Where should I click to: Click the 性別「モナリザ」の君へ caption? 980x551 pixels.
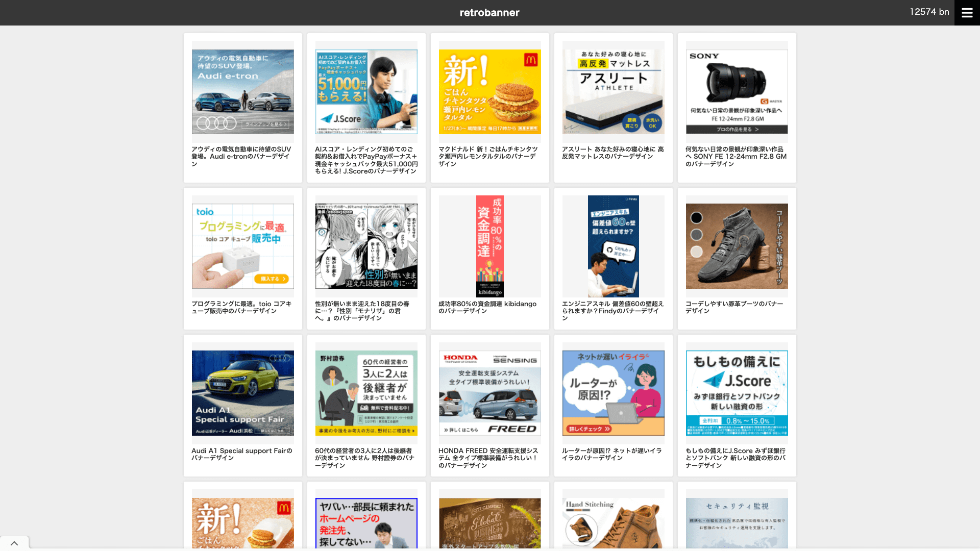coord(362,311)
